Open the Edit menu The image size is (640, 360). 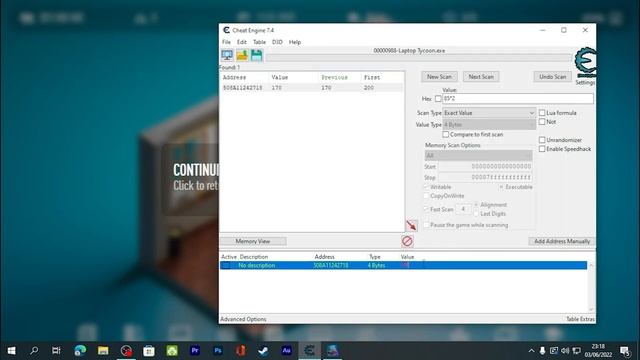click(x=242, y=42)
